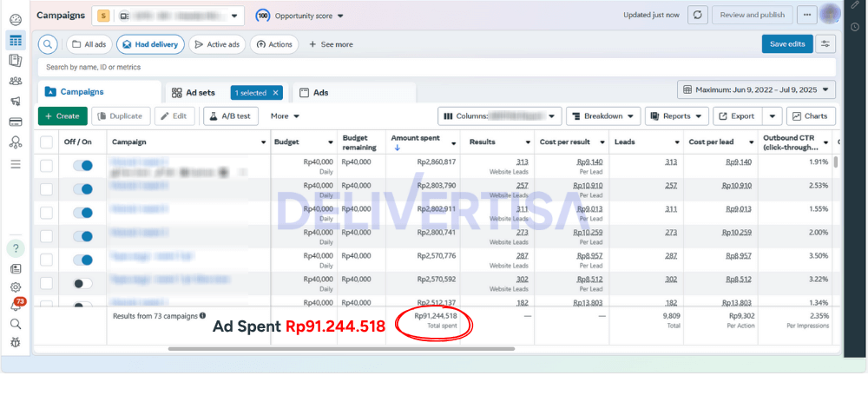Screen dimensions: 868x402
Task: Click the horizontal table scrollbar
Action: (341, 349)
